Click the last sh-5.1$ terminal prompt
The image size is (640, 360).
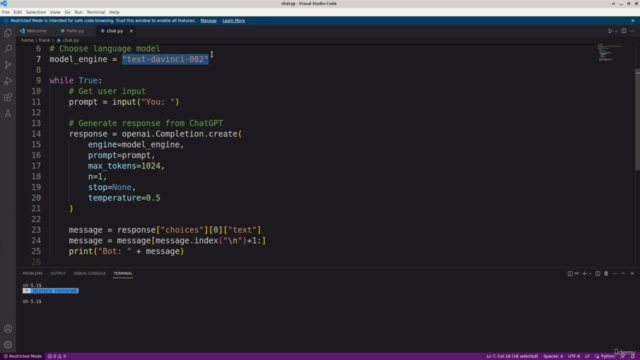coord(32,301)
